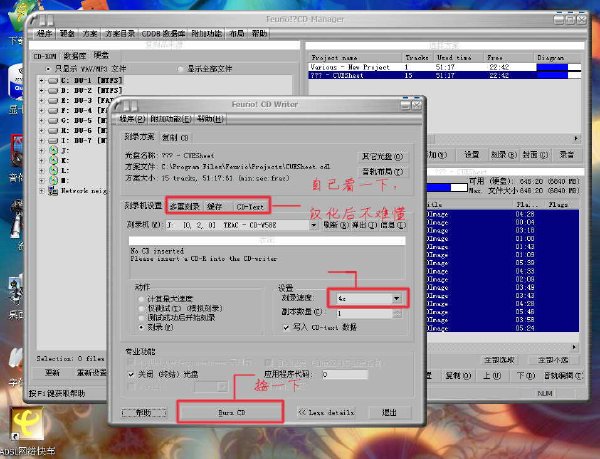Screen dimensions: 600x459
Task: Open 方案目录 menu in CD Manager
Action: (x=120, y=34)
